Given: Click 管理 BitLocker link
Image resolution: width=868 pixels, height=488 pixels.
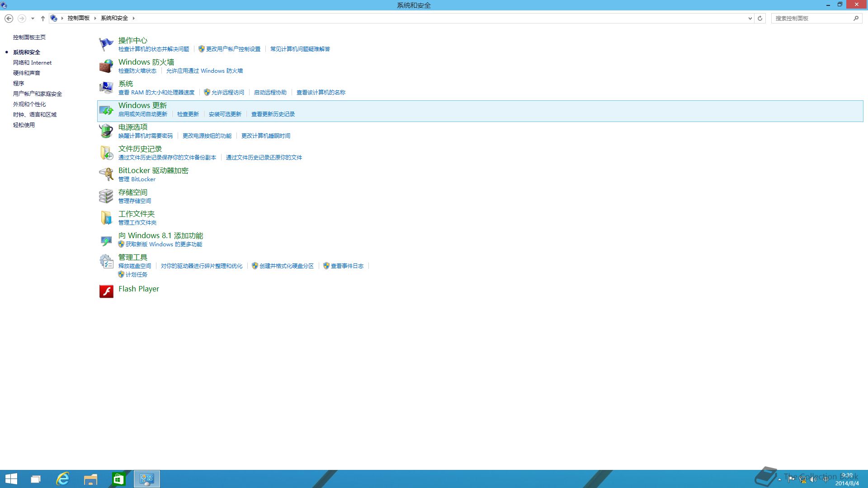Looking at the screenshot, I should point(137,179).
